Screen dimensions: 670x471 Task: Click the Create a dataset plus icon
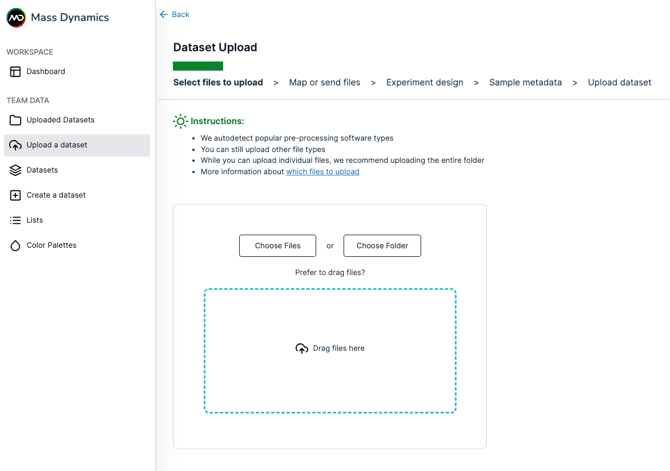pyautogui.click(x=15, y=195)
